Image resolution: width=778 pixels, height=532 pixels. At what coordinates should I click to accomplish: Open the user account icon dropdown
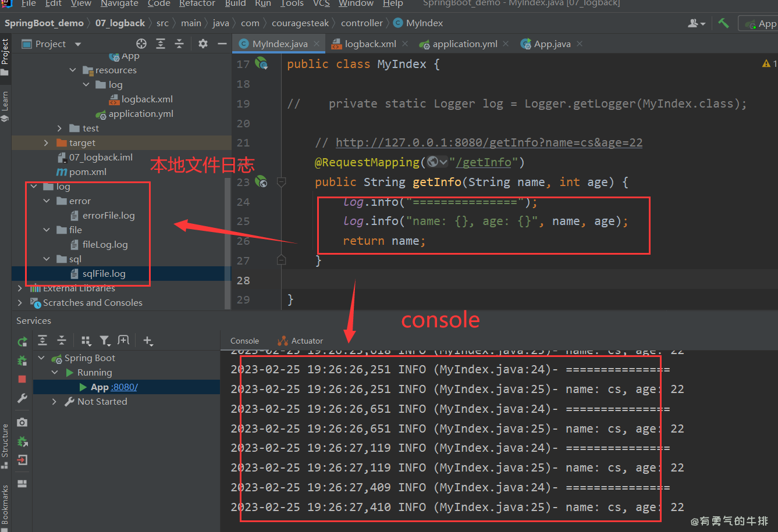click(x=696, y=23)
